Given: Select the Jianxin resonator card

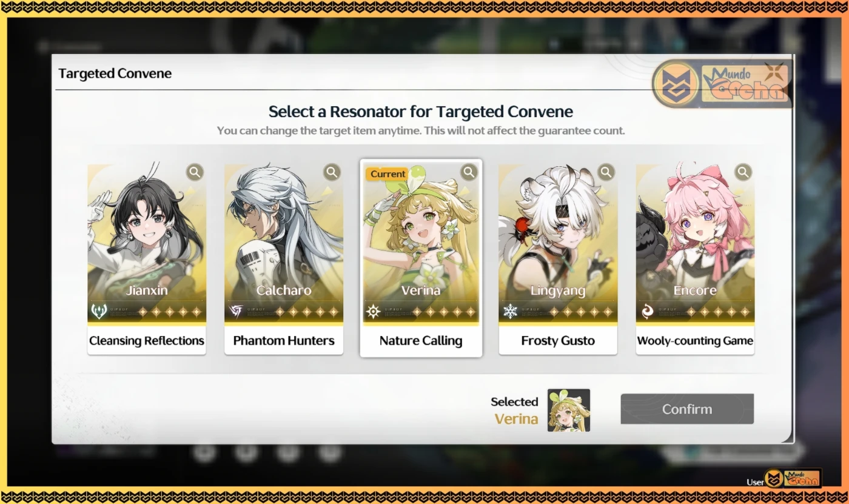Looking at the screenshot, I should pos(147,259).
